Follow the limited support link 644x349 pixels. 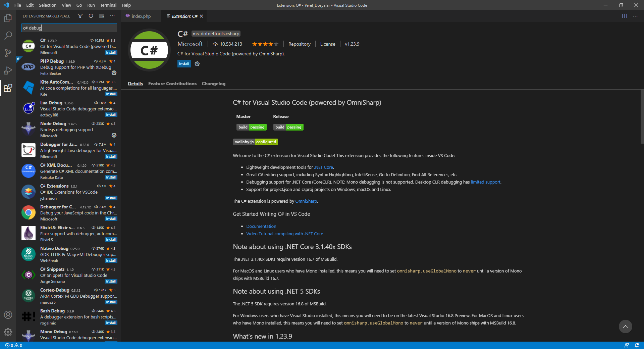coord(486,182)
